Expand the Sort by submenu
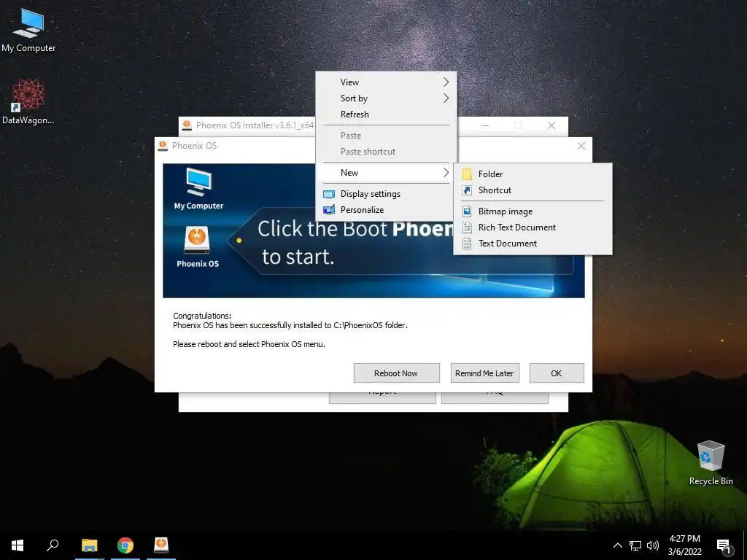 pyautogui.click(x=386, y=98)
